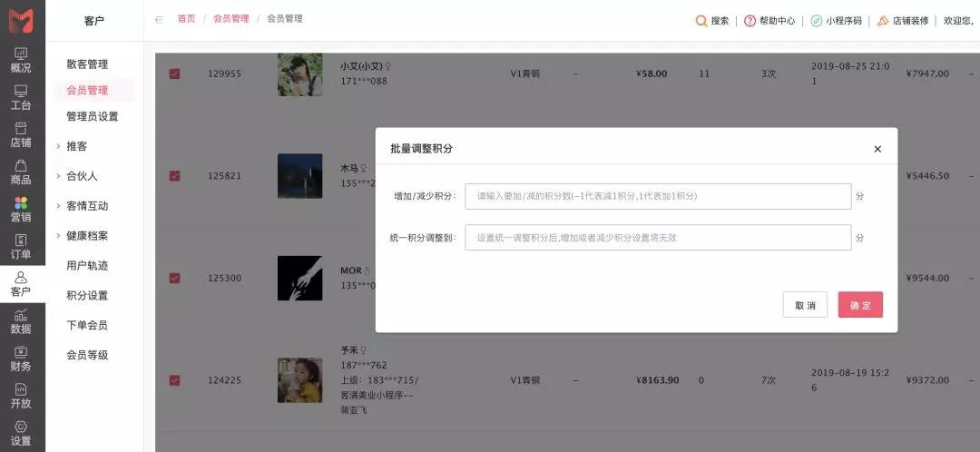Screen dimensions: 980x452
Task: Expand the 合伙人 submenu
Action: pyautogui.click(x=58, y=176)
